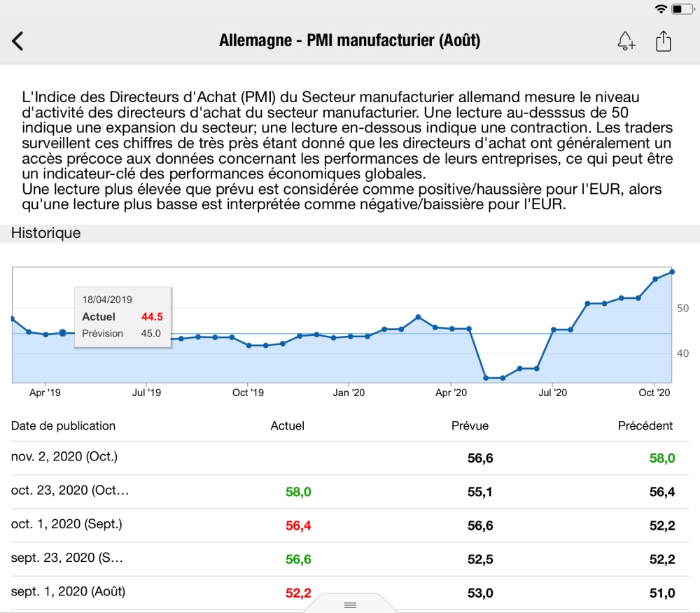Tap the battery indicator icon

[x=682, y=8]
